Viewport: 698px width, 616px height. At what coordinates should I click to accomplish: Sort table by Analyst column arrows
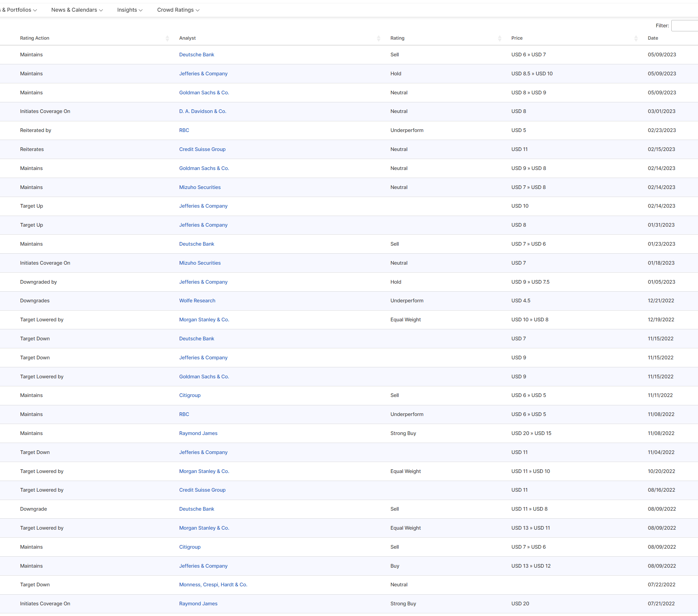(x=378, y=38)
